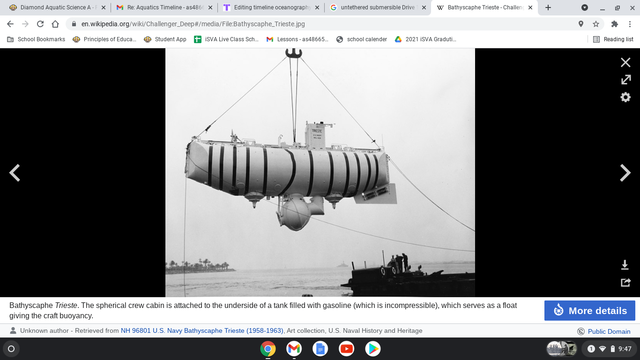Open the School Bookmarks folder
This screenshot has width=640, height=360.
(36, 39)
